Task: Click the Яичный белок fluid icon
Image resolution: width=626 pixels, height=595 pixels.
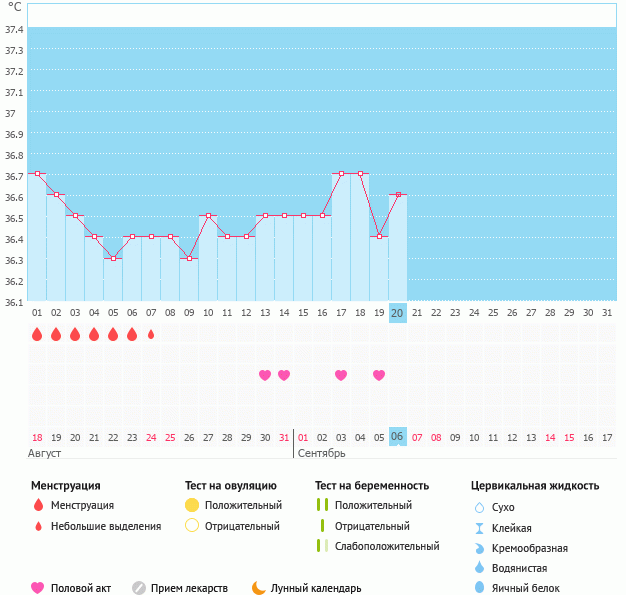Action: [x=479, y=588]
